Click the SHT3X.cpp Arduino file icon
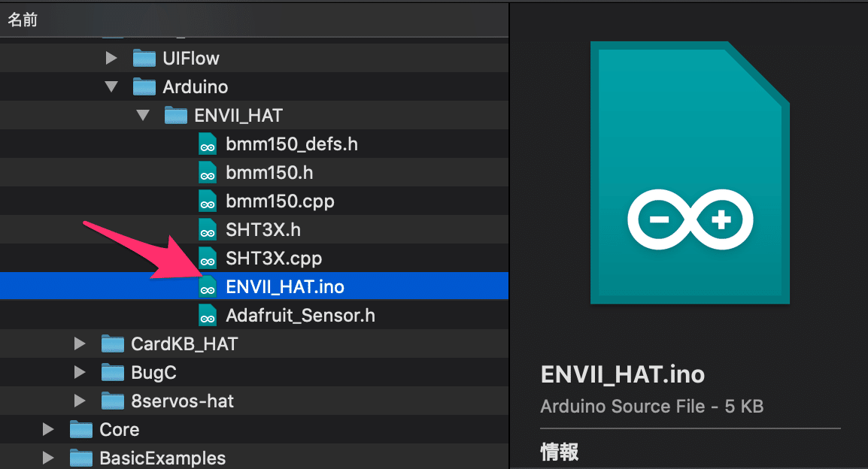The image size is (868, 469). tap(208, 259)
